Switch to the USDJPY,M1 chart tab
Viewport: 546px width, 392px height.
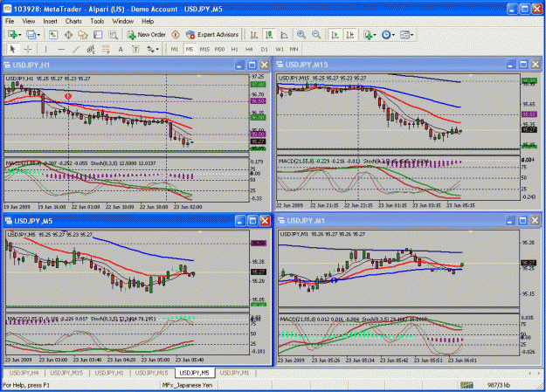[235, 373]
